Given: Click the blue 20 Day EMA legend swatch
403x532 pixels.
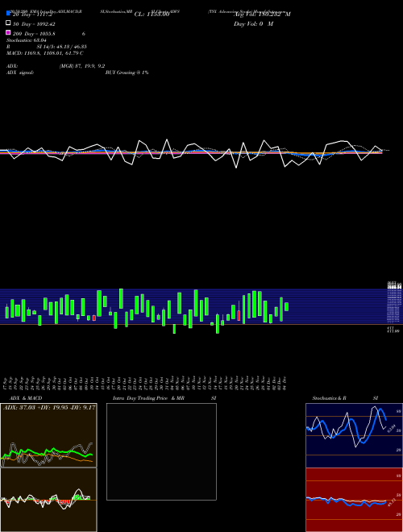Looking at the screenshot, I should [x=8, y=14].
